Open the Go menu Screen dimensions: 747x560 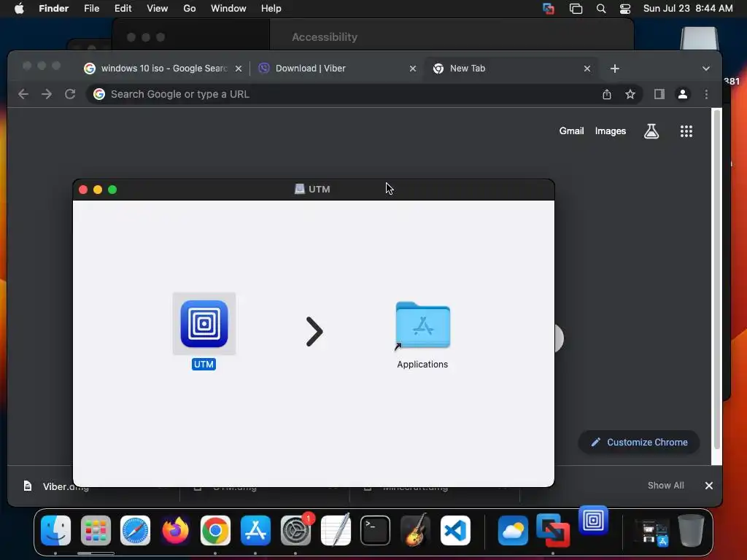190,9
